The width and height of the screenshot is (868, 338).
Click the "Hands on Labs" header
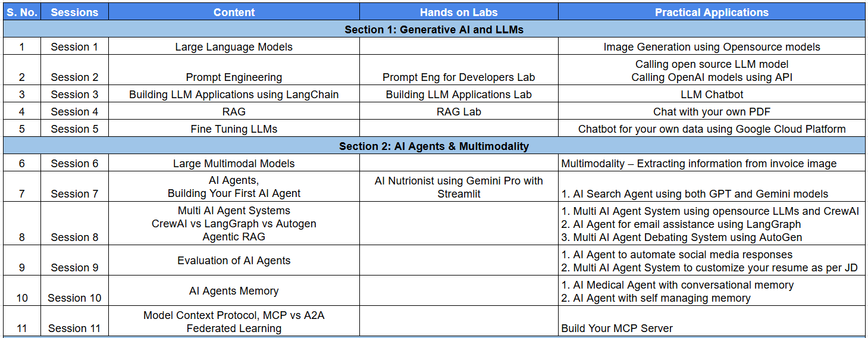coord(459,12)
